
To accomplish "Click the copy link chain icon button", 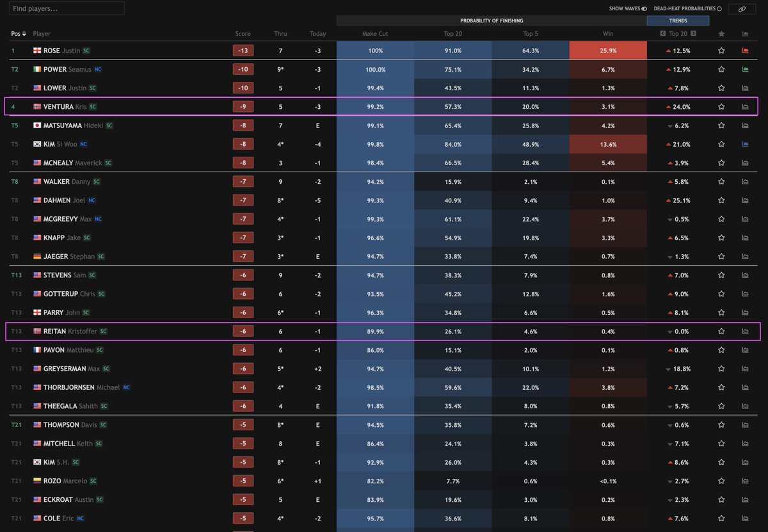I will point(742,9).
